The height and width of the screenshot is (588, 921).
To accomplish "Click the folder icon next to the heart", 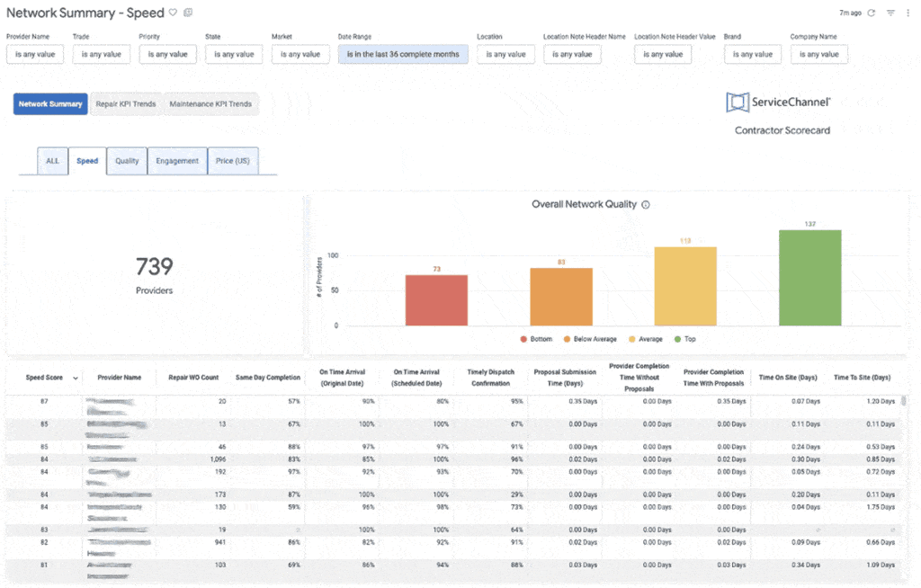I will tap(188, 13).
